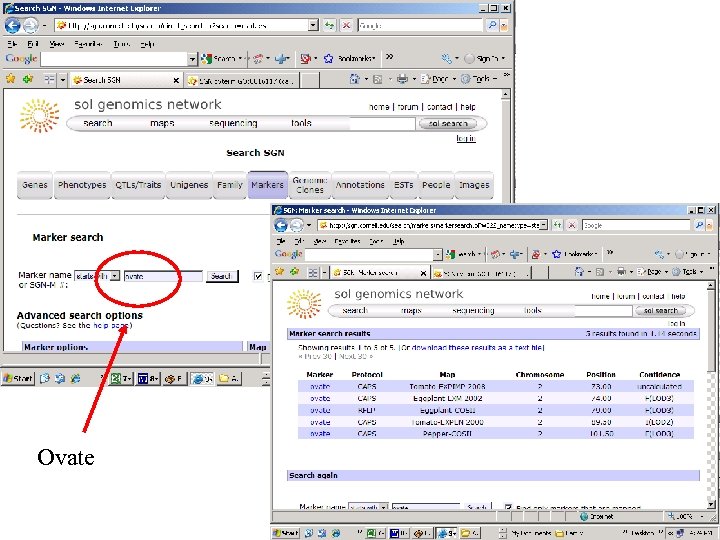Screen dimensions: 720x540
Task: Click Google search box in Marker search window
Action: click(x=636, y=225)
